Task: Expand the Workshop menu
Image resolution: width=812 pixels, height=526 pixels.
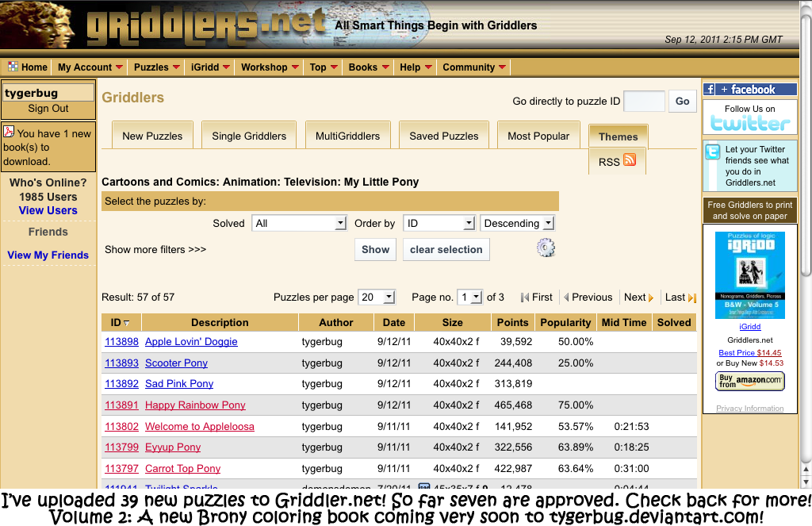Action: (x=270, y=67)
